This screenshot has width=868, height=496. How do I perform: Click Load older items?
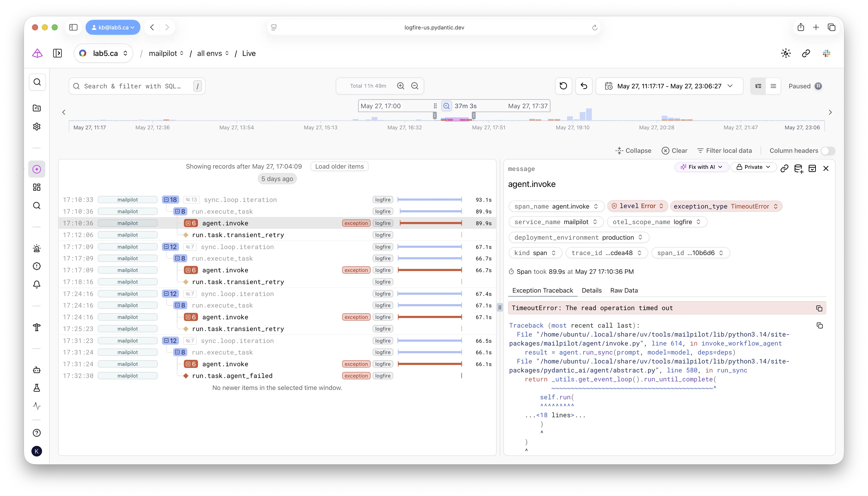pos(339,166)
